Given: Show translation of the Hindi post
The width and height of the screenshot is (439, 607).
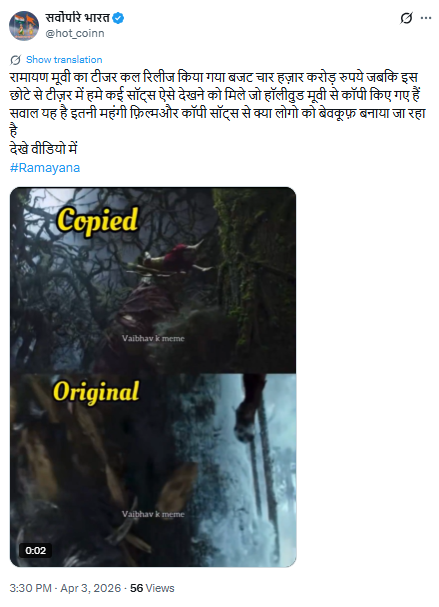Looking at the screenshot, I should [x=64, y=60].
